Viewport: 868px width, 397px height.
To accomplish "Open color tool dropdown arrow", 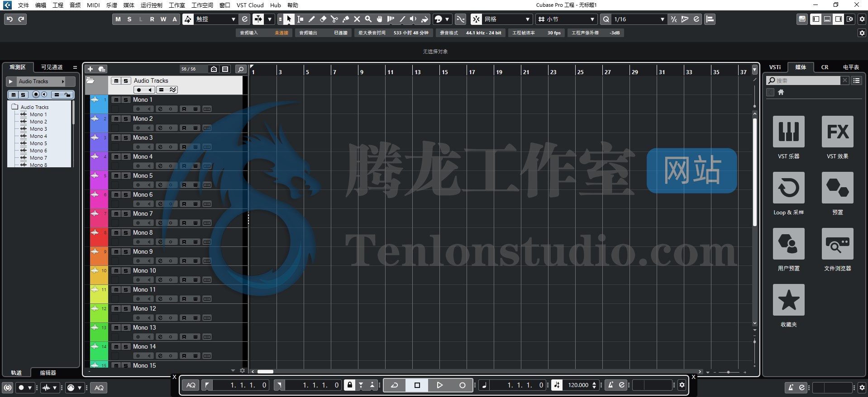I will point(447,19).
